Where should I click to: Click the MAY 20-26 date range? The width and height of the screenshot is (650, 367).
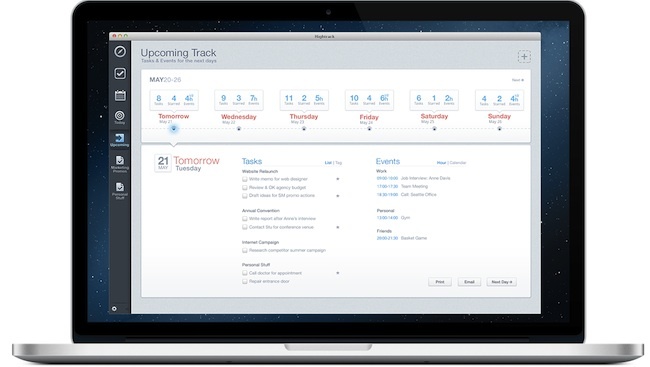click(165, 80)
